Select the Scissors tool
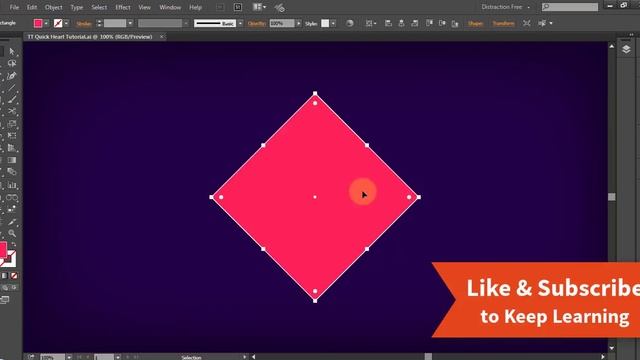The height and width of the screenshot is (360, 640). [12, 111]
